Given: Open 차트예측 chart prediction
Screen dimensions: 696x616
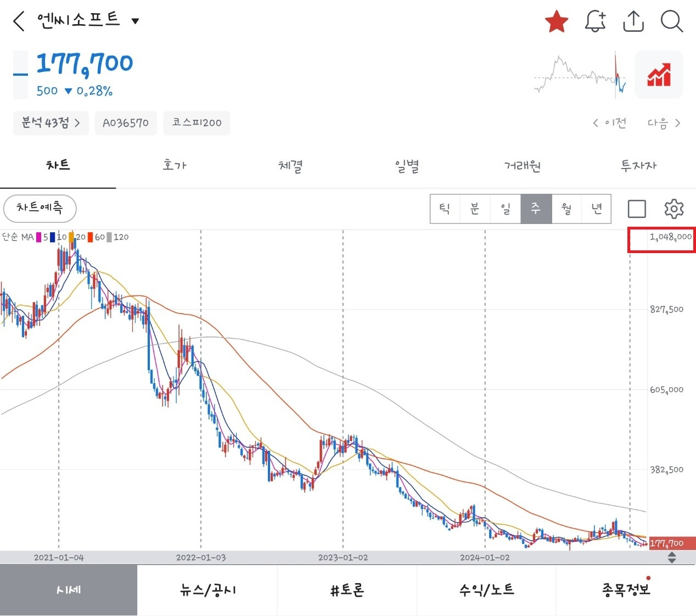Looking at the screenshot, I should [x=40, y=208].
